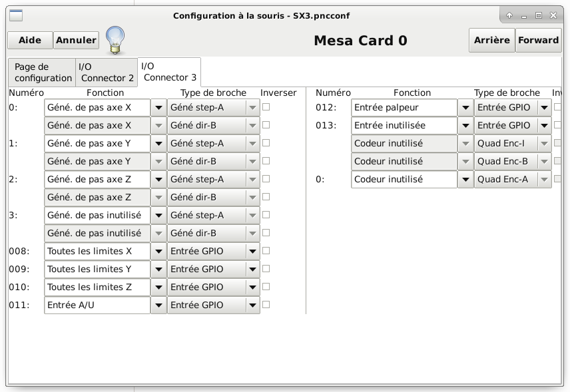The height and width of the screenshot is (392, 570).
Task: Toggle Inverser for pas inutilisé Géné dir-B row
Action: tap(266, 233)
